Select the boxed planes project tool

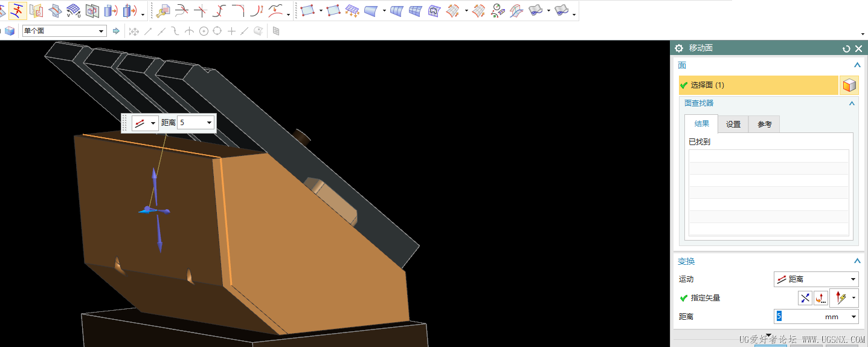tap(92, 10)
